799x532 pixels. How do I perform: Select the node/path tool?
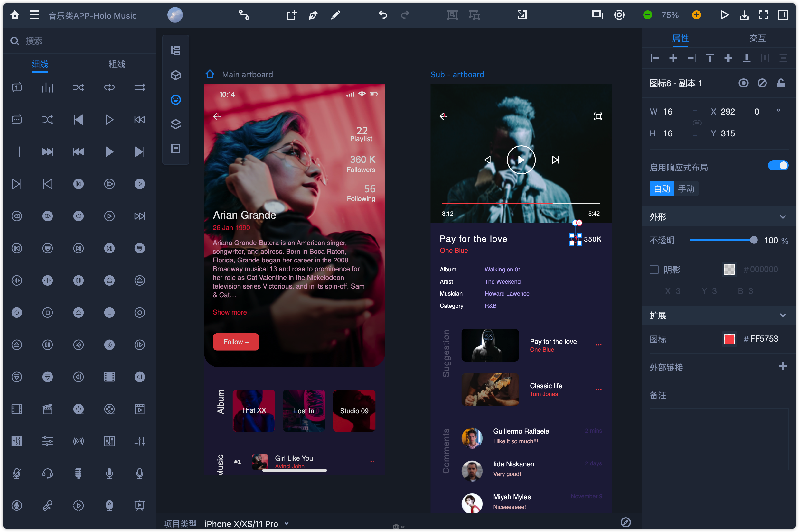point(244,15)
